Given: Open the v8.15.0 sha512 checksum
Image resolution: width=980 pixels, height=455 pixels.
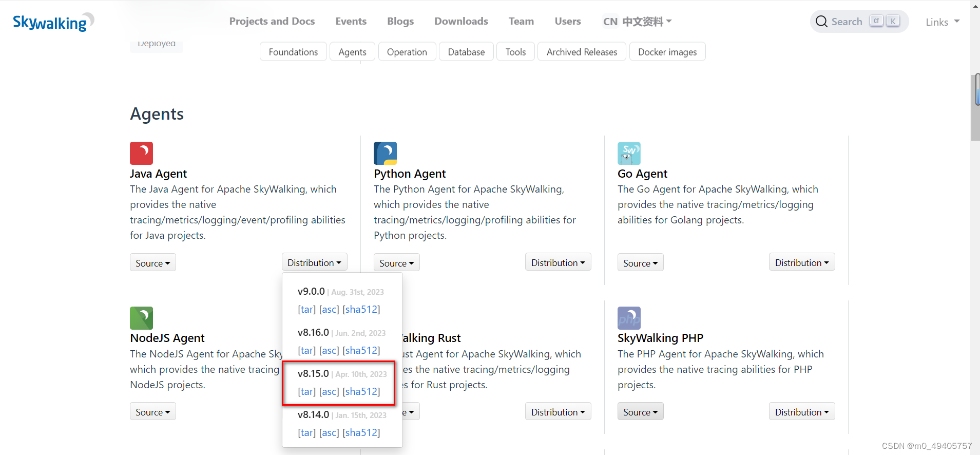Looking at the screenshot, I should click(x=361, y=392).
